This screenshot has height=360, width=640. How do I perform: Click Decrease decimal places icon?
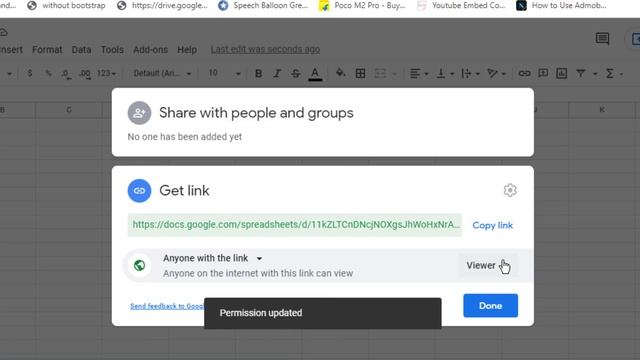pos(66,73)
